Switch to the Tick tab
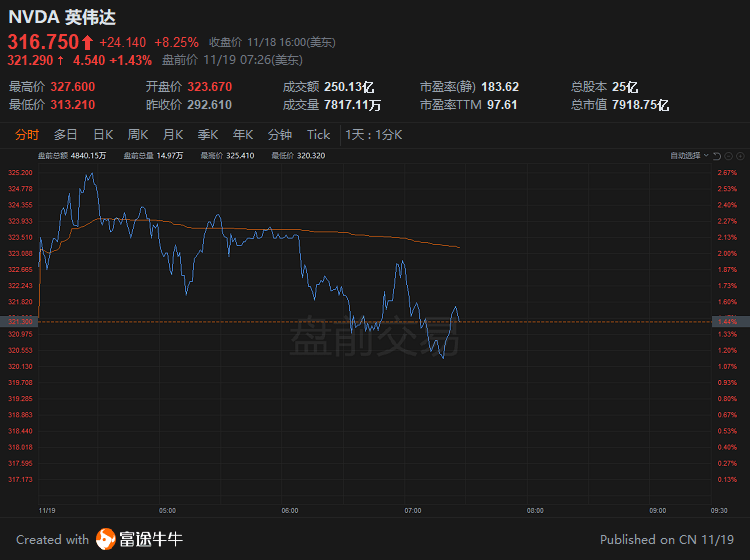The width and height of the screenshot is (750, 560). click(319, 135)
